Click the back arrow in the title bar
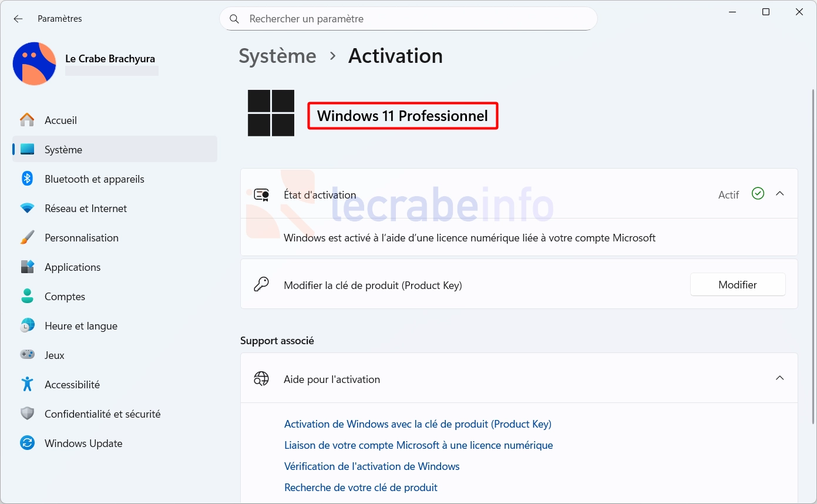Screen dimensions: 817x504 tap(18, 19)
